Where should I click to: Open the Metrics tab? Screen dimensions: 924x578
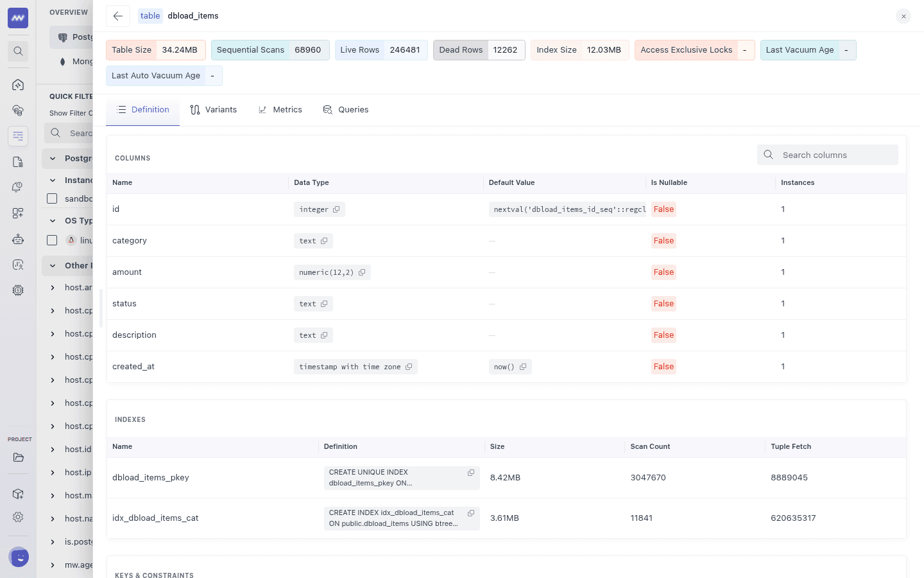280,110
